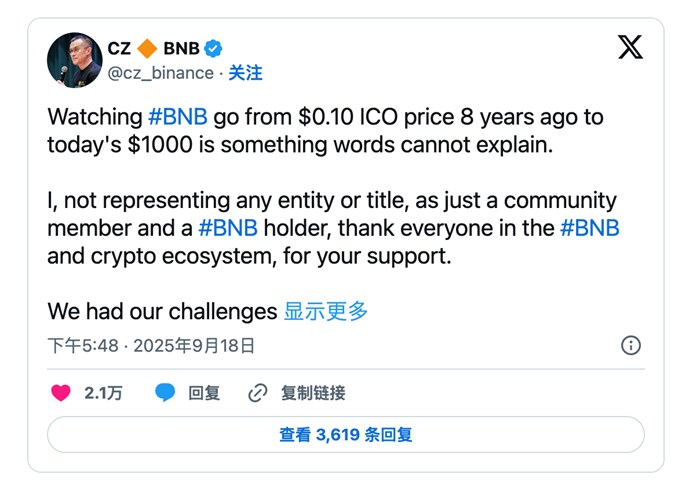
Task: Click the blue reply bubble icon
Action: click(165, 393)
